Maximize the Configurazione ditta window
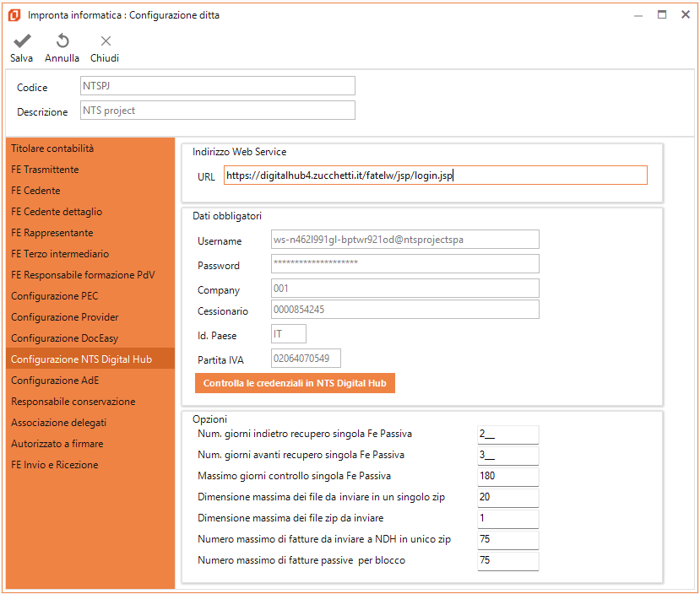The width and height of the screenshot is (700, 594). tap(662, 14)
